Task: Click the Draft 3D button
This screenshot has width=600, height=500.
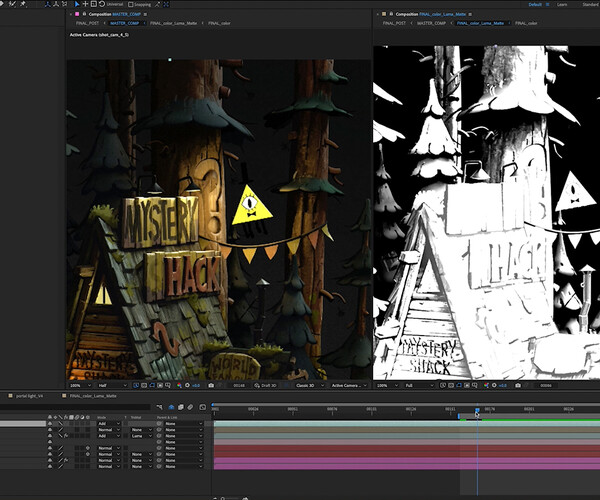Action: pyautogui.click(x=266, y=384)
